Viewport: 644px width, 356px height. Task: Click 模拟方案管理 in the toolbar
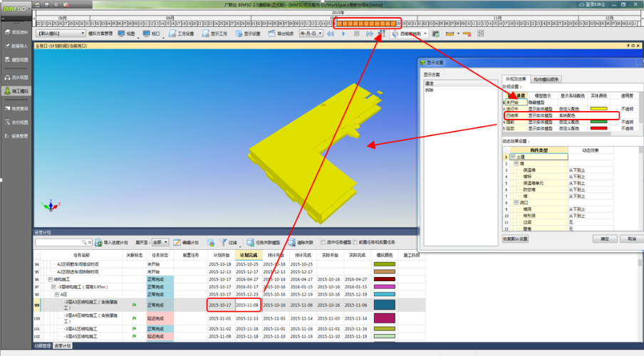[x=100, y=33]
